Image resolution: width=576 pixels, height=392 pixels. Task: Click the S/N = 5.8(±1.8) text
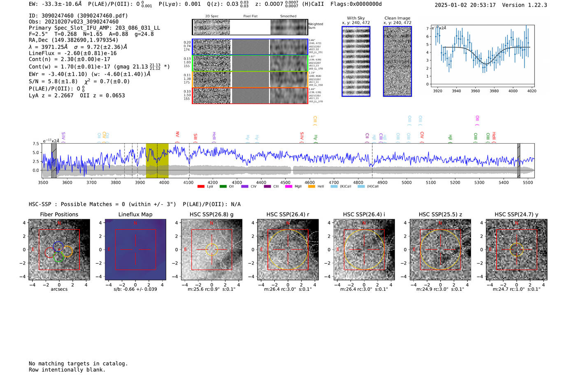[x=53, y=81]
